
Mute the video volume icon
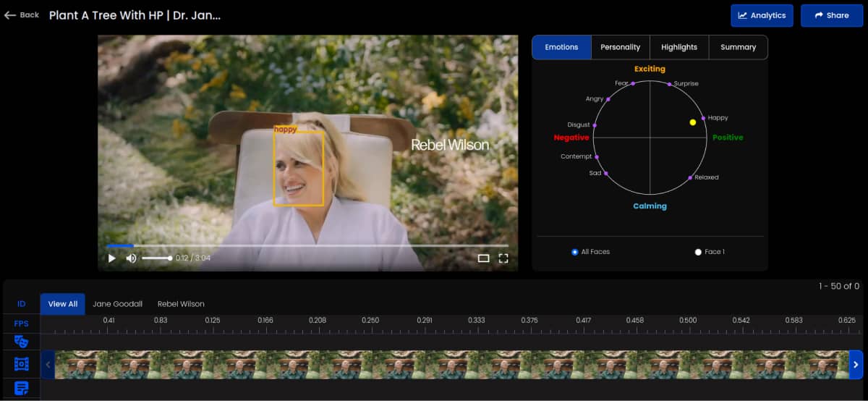coord(131,258)
